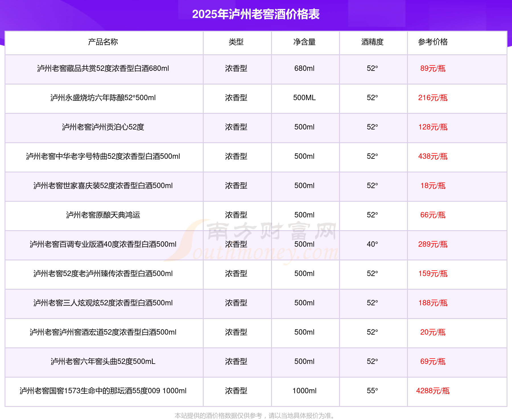
Task: Click the 酒精度 column header
Action: 372,42
